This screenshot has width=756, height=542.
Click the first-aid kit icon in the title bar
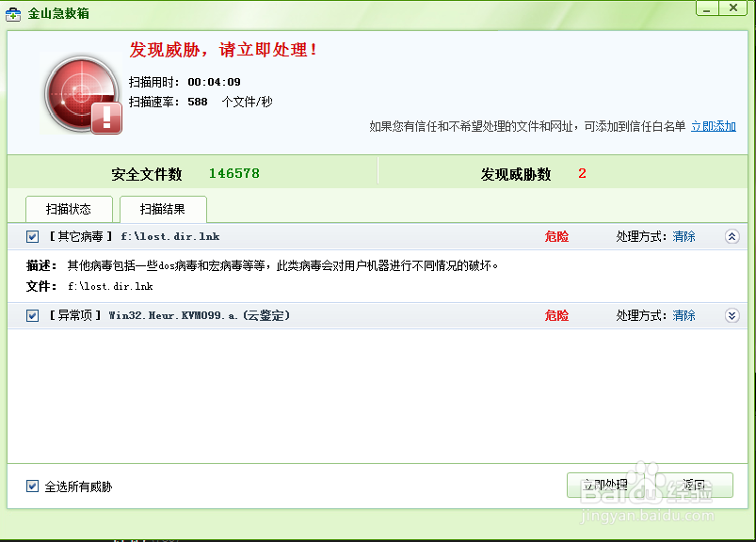(x=13, y=13)
